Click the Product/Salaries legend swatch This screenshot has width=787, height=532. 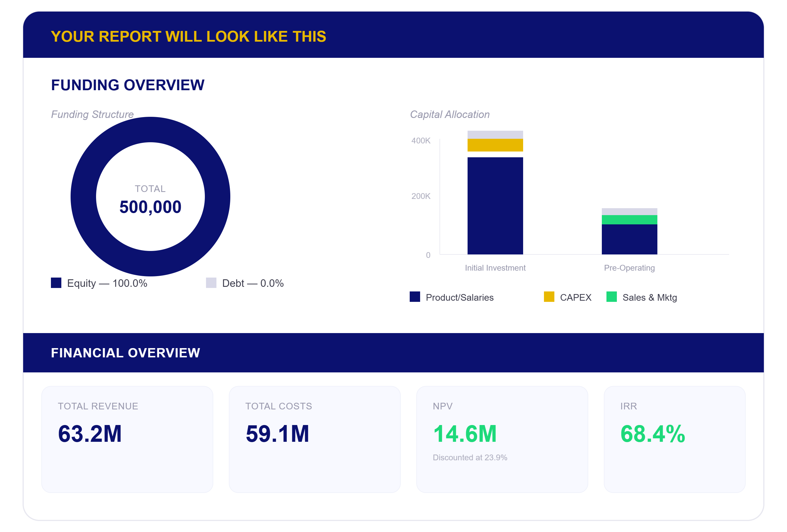pyautogui.click(x=415, y=297)
